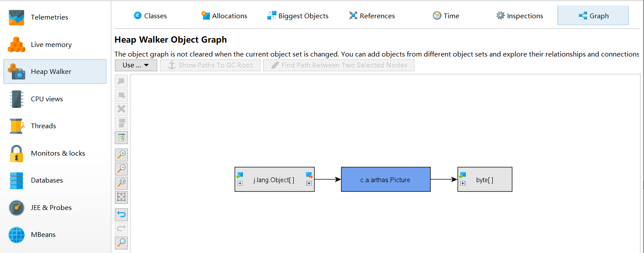Open the Telemetries section in sidebar
Screen dimensions: 644x253
[x=49, y=17]
